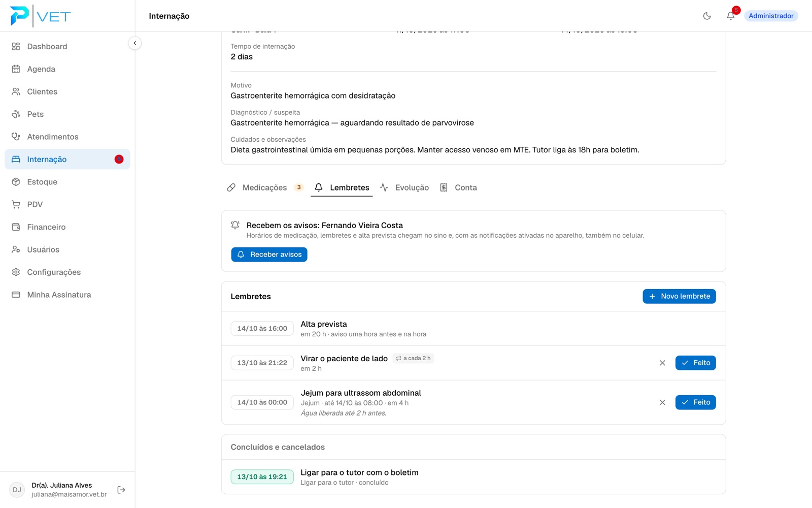Open Minha Assinatura card icon
This screenshot has width=812, height=508.
pyautogui.click(x=16, y=295)
